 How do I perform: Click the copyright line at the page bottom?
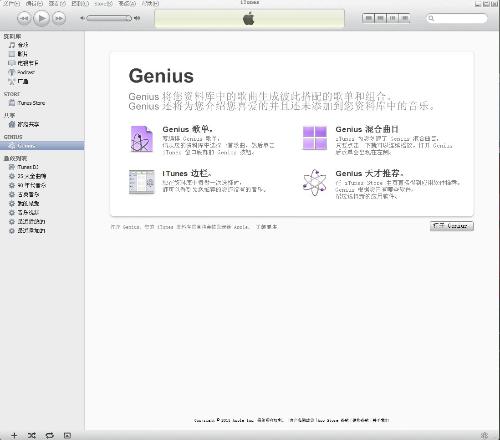click(292, 420)
